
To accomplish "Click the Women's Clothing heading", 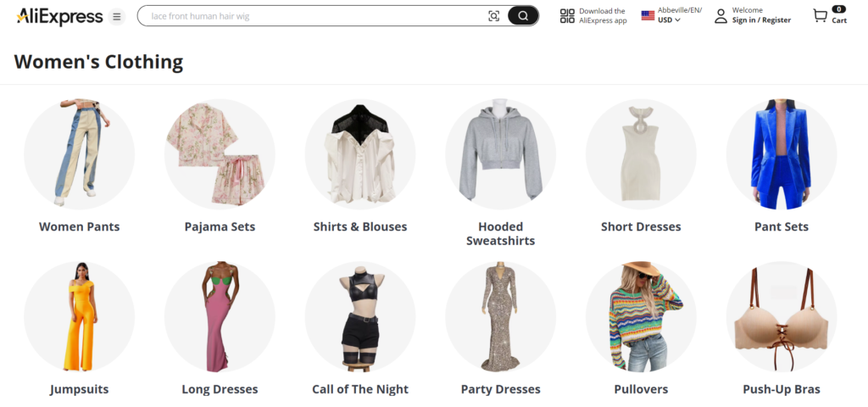I will tap(98, 62).
